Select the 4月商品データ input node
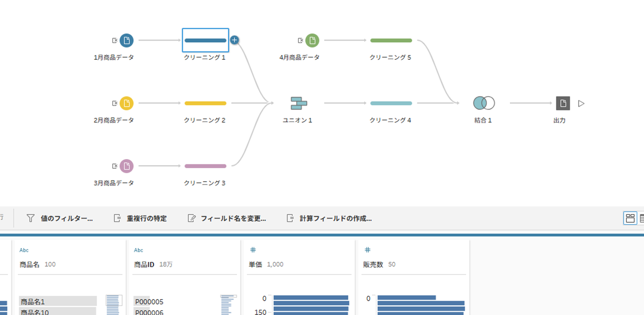Screen dimensions: 644x315 312,41
